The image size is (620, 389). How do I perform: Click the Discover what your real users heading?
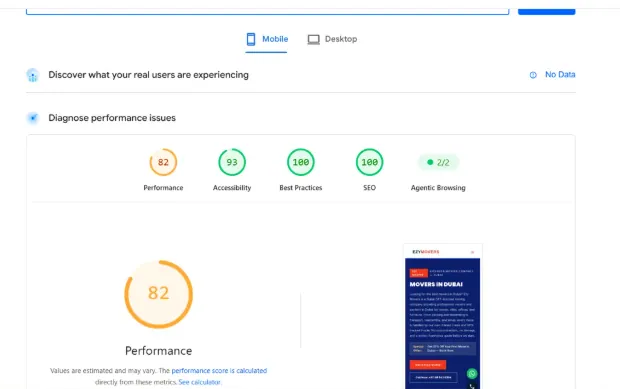tap(148, 75)
